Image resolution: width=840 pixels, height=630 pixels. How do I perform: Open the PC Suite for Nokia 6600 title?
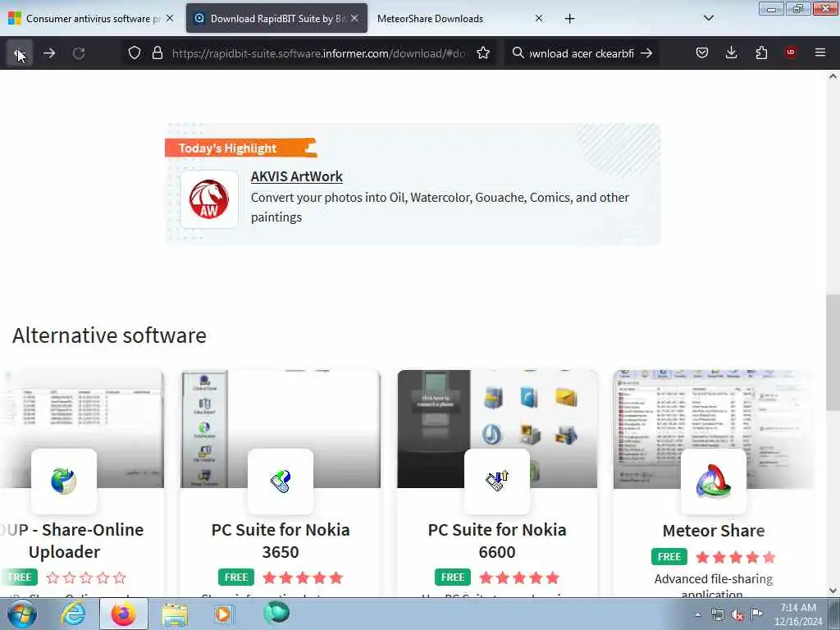point(497,541)
